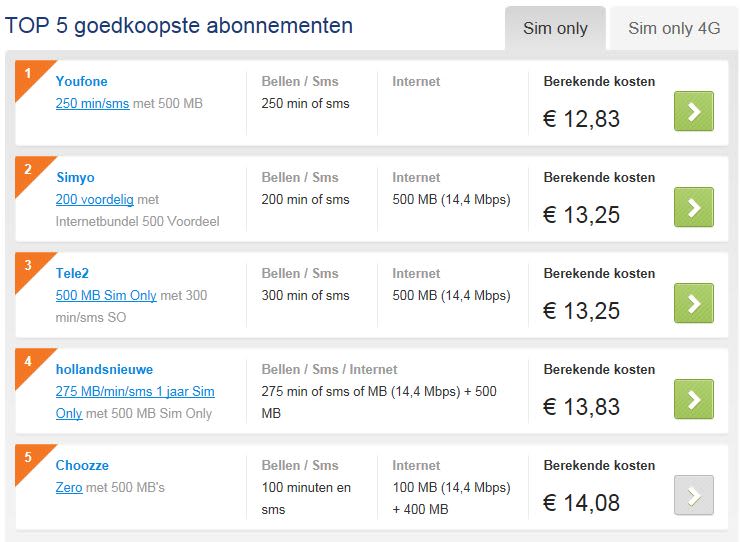Click green arrow button for Youfone offer
The image size is (740, 542).
(694, 111)
